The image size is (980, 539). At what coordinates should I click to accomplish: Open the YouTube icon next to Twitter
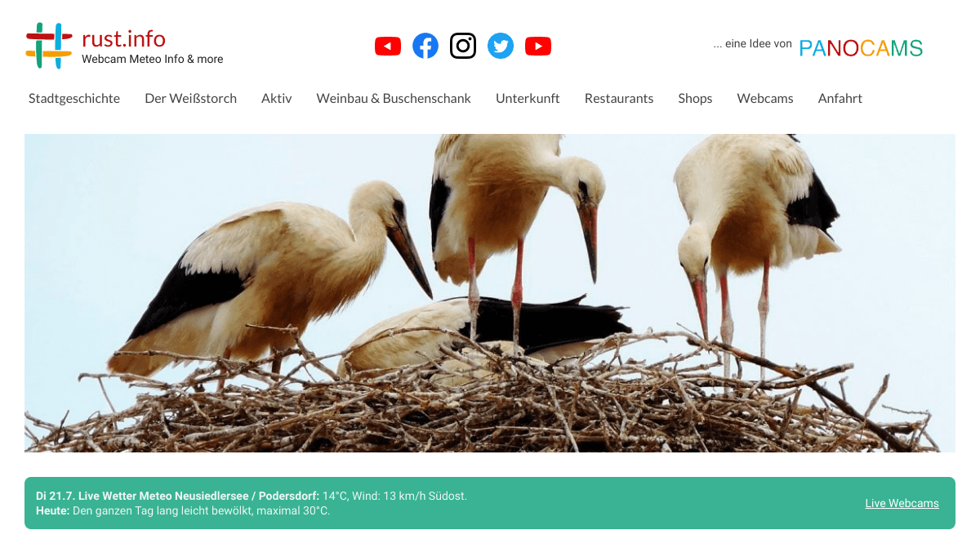pos(538,47)
